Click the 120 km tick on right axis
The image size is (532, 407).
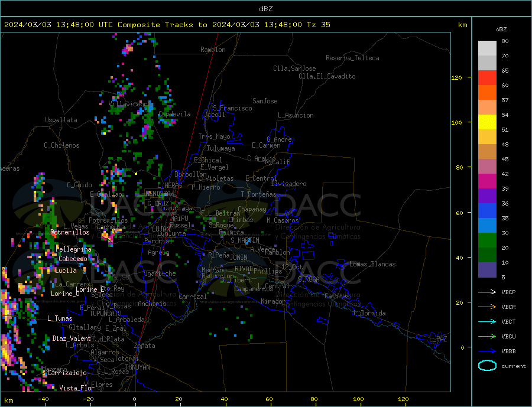click(x=456, y=77)
